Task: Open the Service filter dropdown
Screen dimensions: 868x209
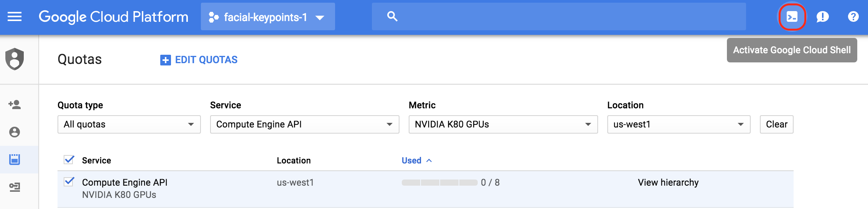Action: [x=304, y=124]
